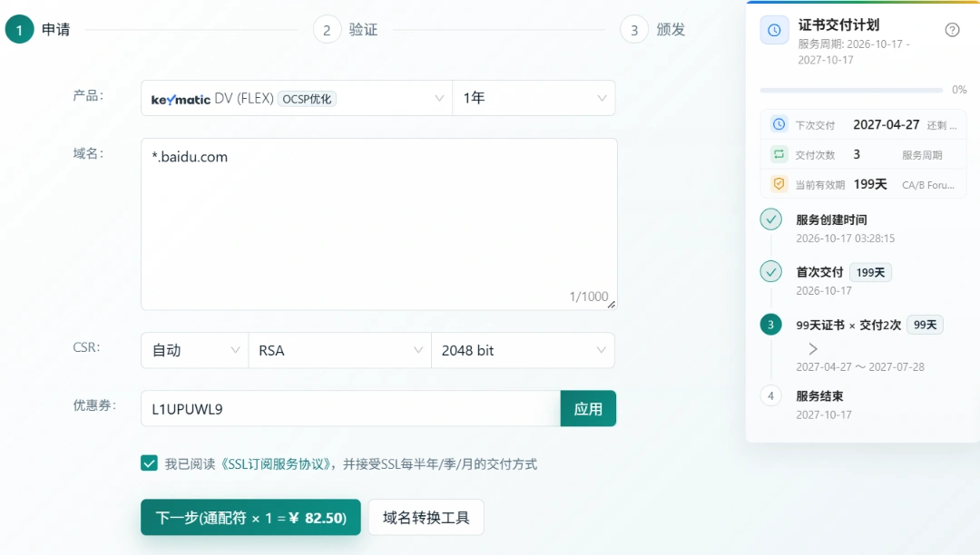Click the checkmark icon for 首次交付
The image size is (980, 555).
[770, 272]
